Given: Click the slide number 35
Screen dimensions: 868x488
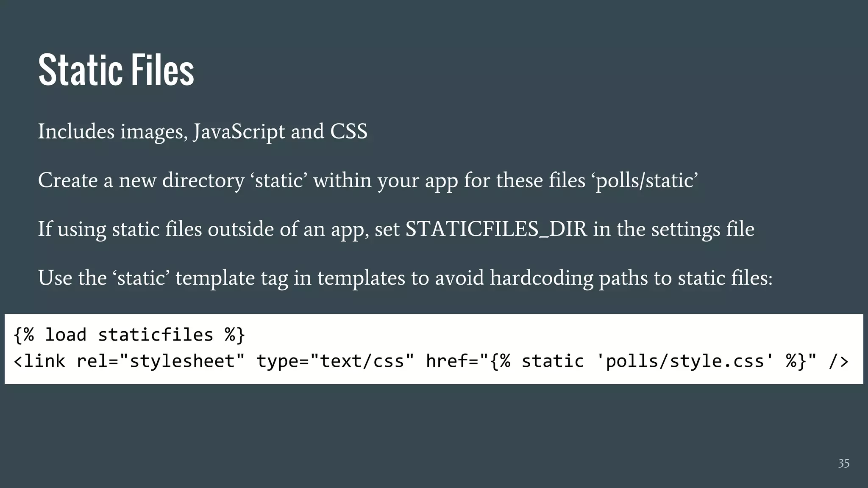Looking at the screenshot, I should tap(843, 463).
